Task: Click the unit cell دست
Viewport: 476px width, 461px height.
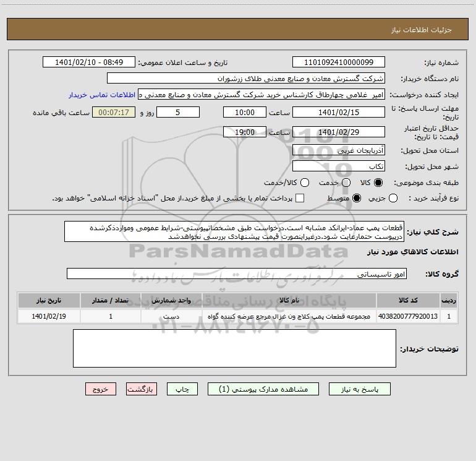Action: click(x=171, y=316)
